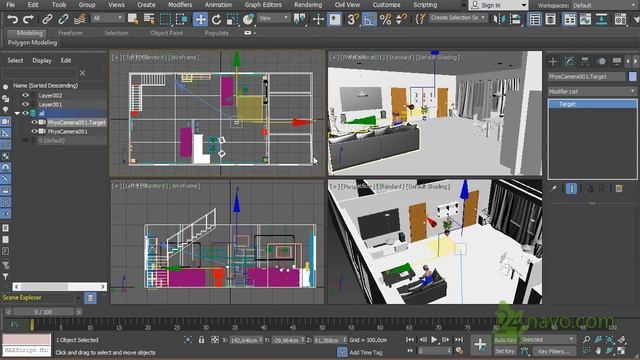The image size is (640, 360).
Task: Open the Graph Editors menu
Action: (x=263, y=5)
